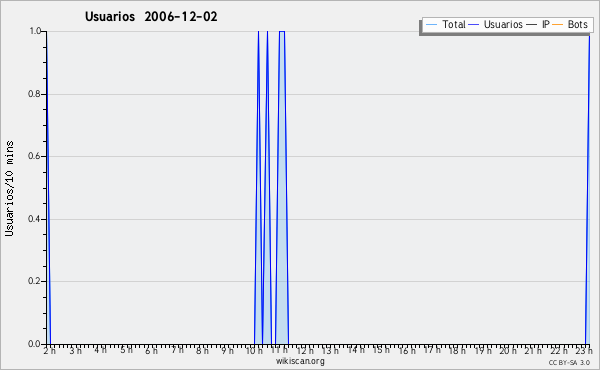Screen dimensions: 600x370
Task: Click the 0.2 y-axis value
Action: tap(34, 281)
